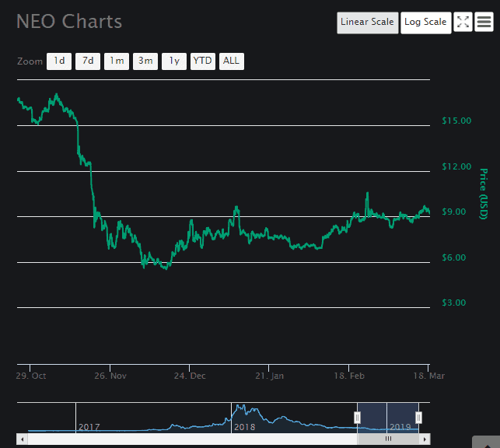Click the navigator scrollbar right arrow
The image size is (500, 448).
click(x=425, y=439)
